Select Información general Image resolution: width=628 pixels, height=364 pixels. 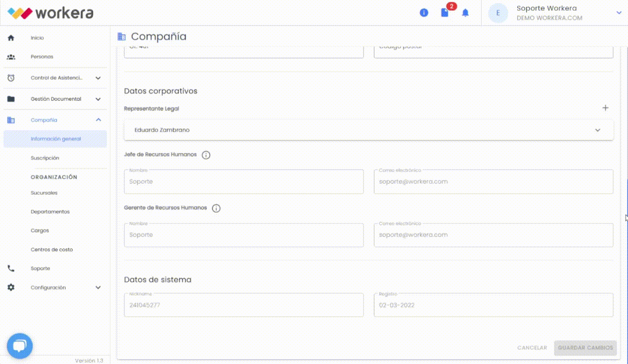[x=55, y=139]
